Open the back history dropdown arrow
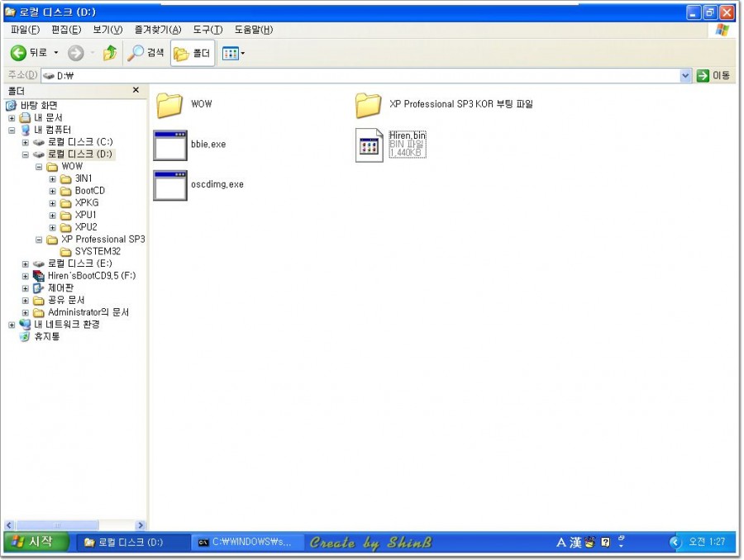Viewport: 744px width, 560px height. (x=56, y=53)
